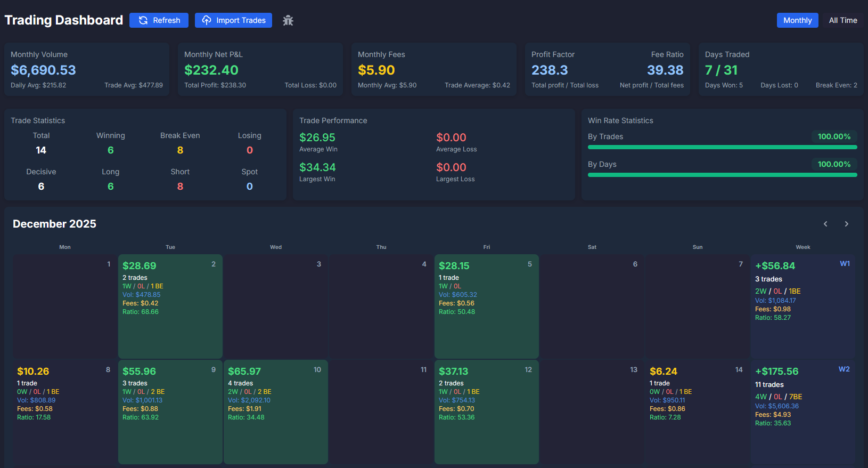Click Winning trades count 6
Screen dimensions: 868x468
[111, 150]
